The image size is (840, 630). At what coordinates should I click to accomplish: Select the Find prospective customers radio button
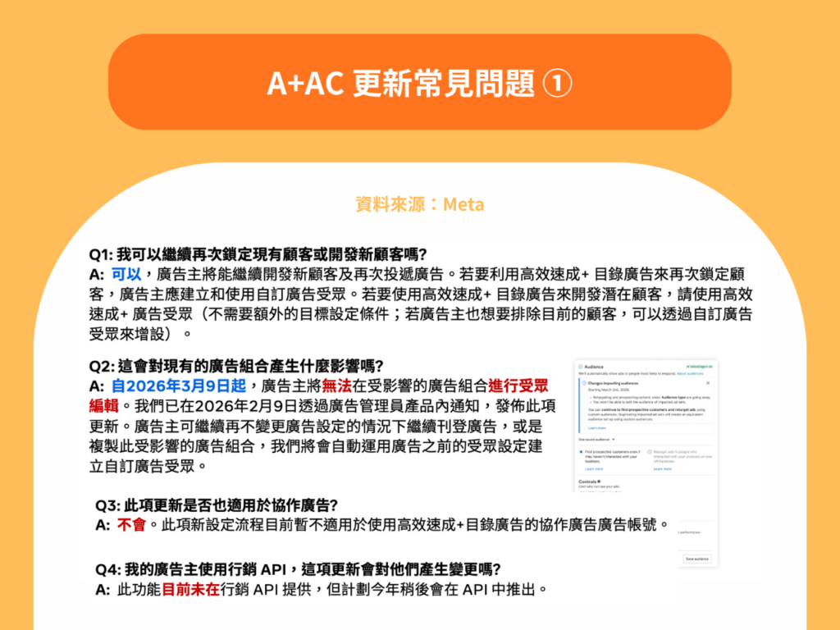click(x=582, y=452)
